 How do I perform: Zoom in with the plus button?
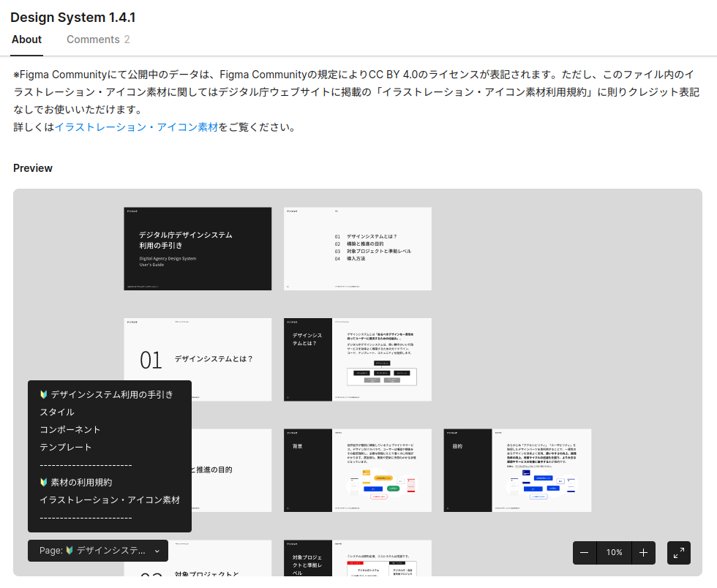[x=643, y=553]
